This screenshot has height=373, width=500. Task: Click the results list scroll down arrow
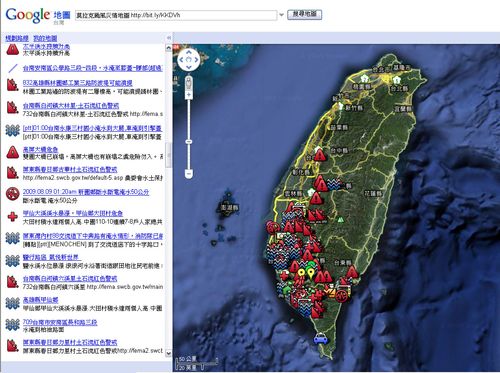click(168, 353)
